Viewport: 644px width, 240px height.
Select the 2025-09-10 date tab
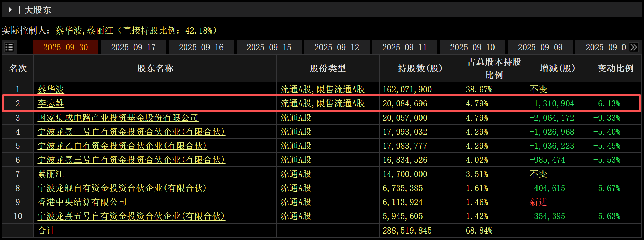point(472,47)
